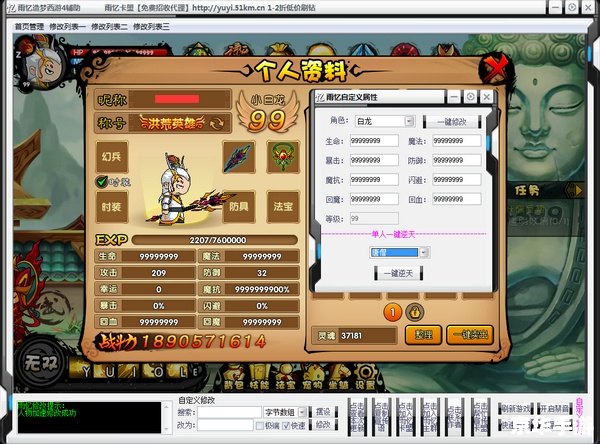Click the 回魔 value input field
Viewport: 600px width, 444px height.
374,199
